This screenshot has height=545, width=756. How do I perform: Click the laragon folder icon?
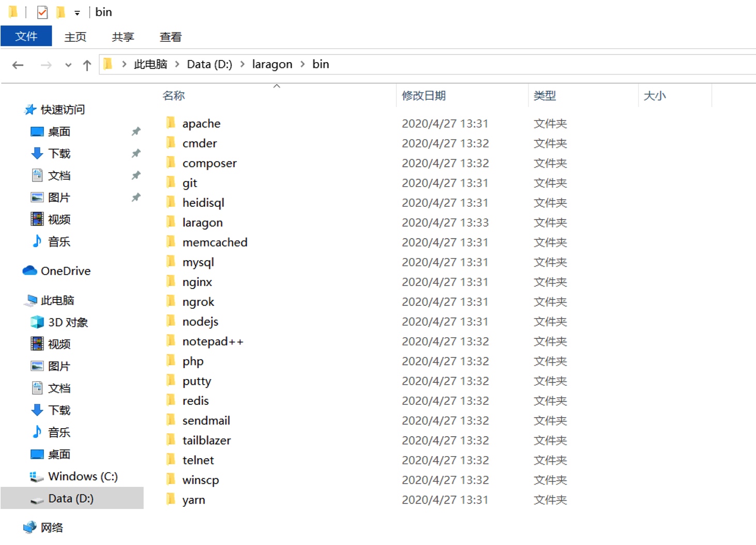coord(171,222)
